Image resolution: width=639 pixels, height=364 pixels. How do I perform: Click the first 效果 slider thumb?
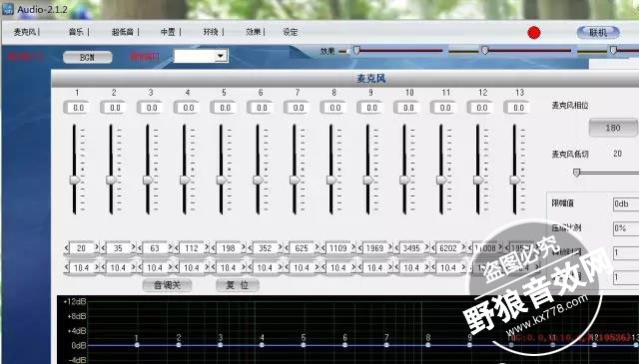356,51
